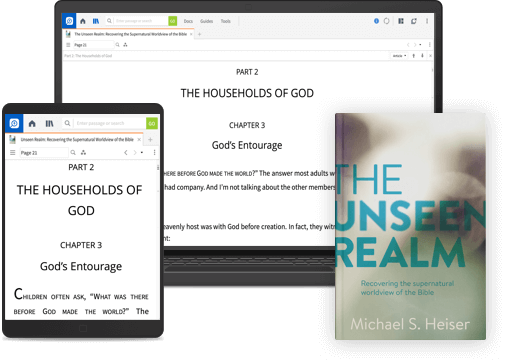Close 'Unseen Realm' tab on tablet
This screenshot has height=362, width=506.
click(x=139, y=139)
